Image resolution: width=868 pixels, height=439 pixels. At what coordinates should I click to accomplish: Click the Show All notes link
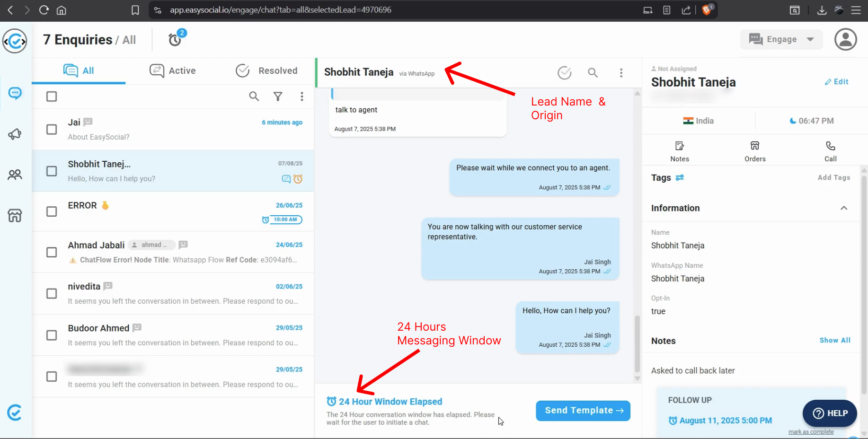pos(834,340)
